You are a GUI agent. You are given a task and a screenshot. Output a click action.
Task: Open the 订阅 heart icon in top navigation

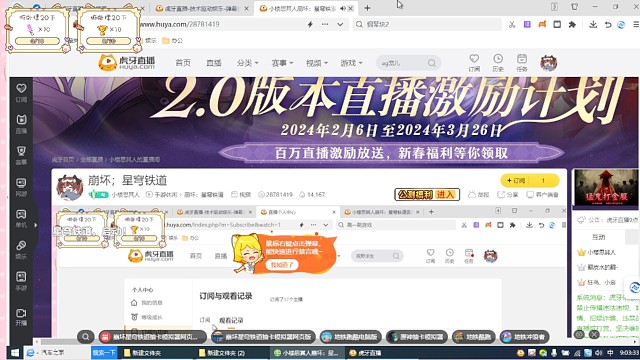click(x=474, y=63)
